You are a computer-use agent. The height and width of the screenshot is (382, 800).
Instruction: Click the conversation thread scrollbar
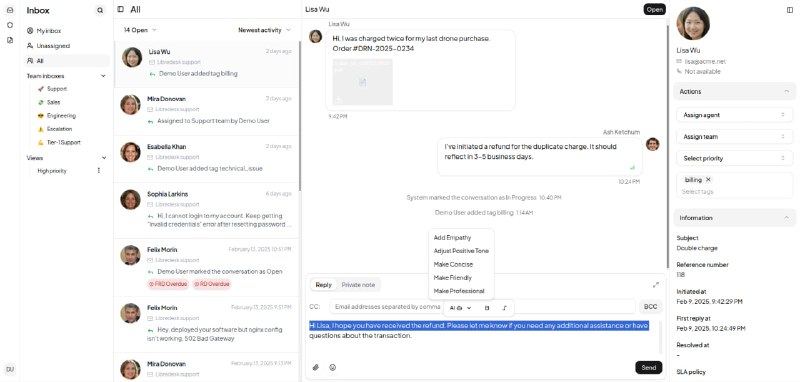(668, 145)
